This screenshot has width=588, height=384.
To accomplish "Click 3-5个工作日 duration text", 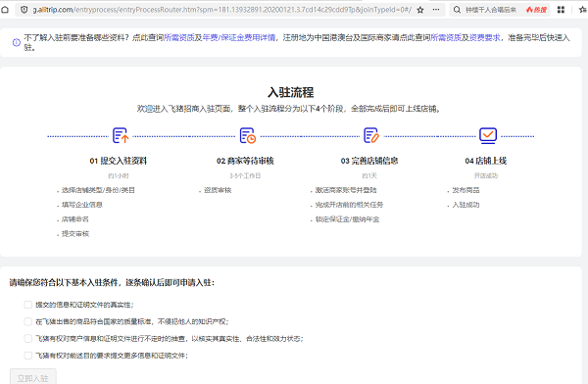I will [x=245, y=175].
